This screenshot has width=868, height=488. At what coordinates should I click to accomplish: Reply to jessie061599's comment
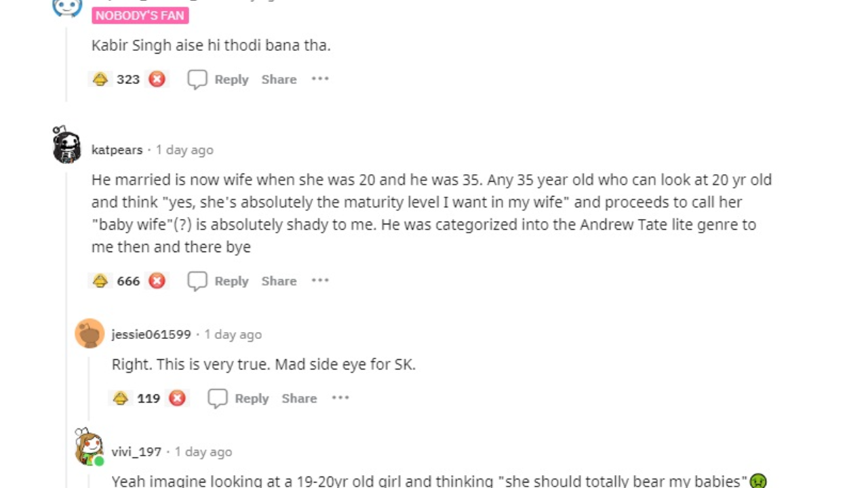[239, 399]
